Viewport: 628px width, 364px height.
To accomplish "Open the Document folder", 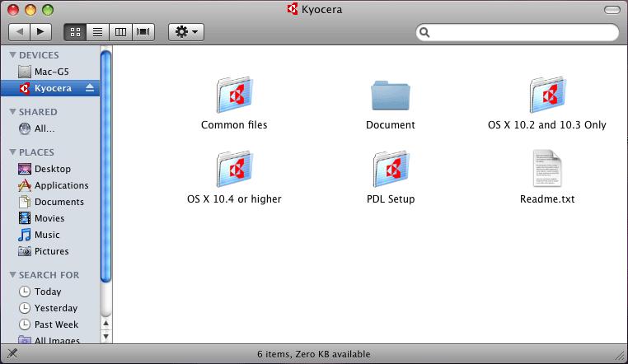I will 391,96.
